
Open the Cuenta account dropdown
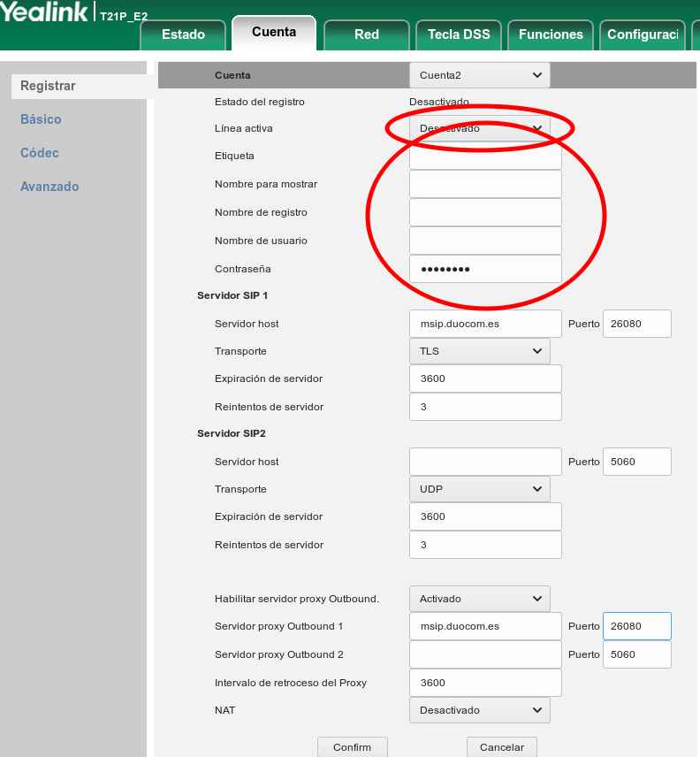479,75
